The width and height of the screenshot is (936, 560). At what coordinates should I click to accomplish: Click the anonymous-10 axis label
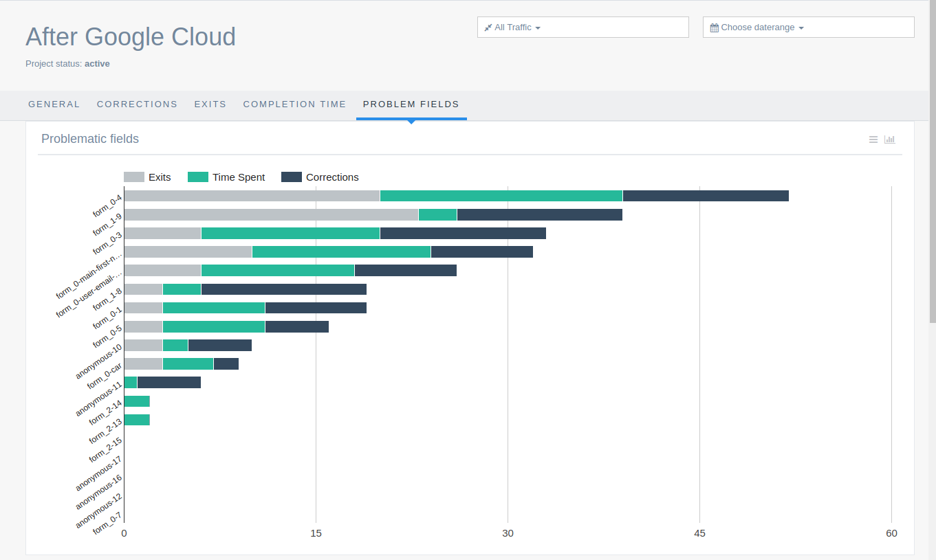pyautogui.click(x=99, y=361)
